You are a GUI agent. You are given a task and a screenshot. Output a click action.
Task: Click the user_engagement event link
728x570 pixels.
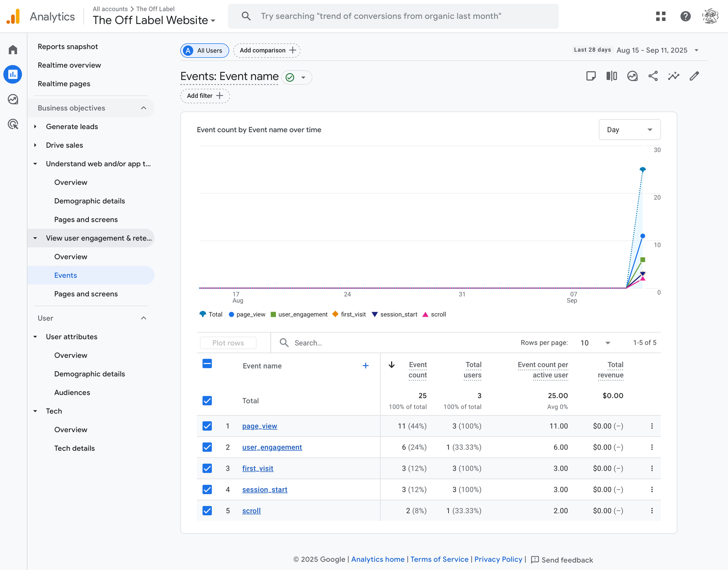pyautogui.click(x=272, y=447)
